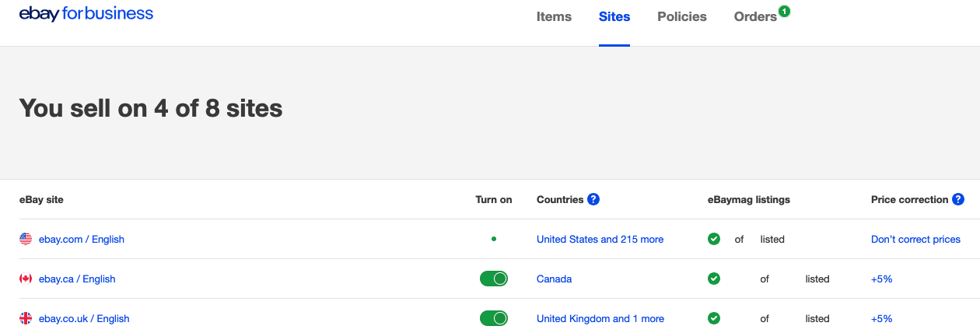Open United States and 215 more countries
This screenshot has height=333, width=980.
(x=600, y=239)
